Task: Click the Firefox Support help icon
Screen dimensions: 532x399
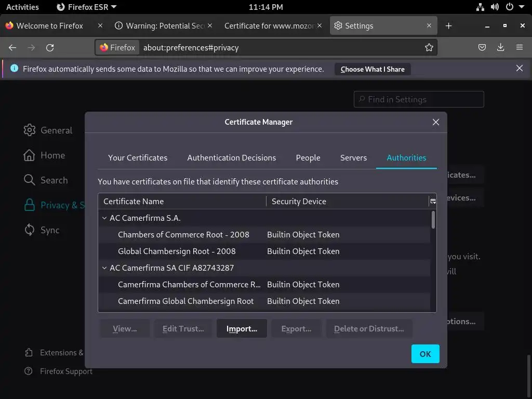Action: click(x=29, y=371)
